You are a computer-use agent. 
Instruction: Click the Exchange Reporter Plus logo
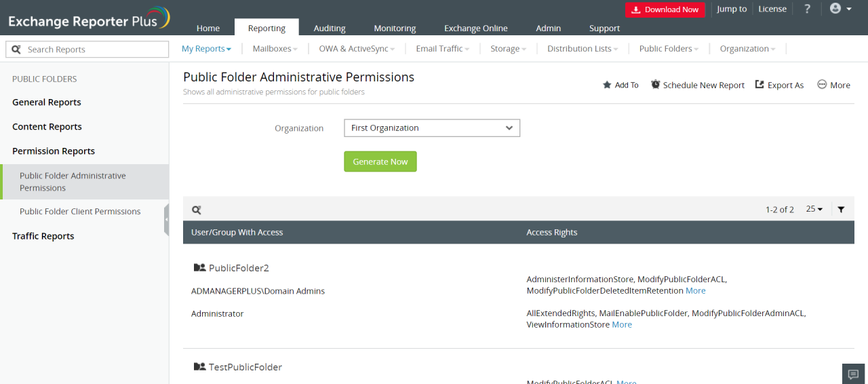[x=89, y=18]
